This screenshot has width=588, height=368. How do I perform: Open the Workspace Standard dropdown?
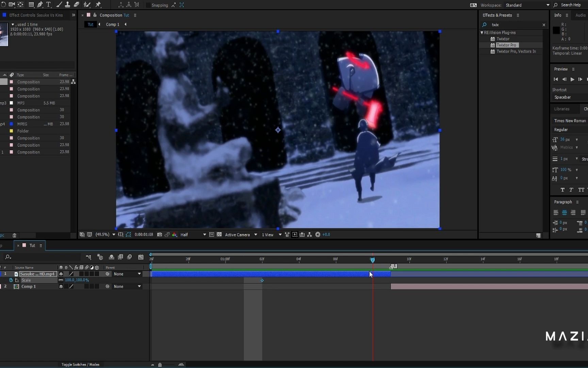tap(527, 5)
